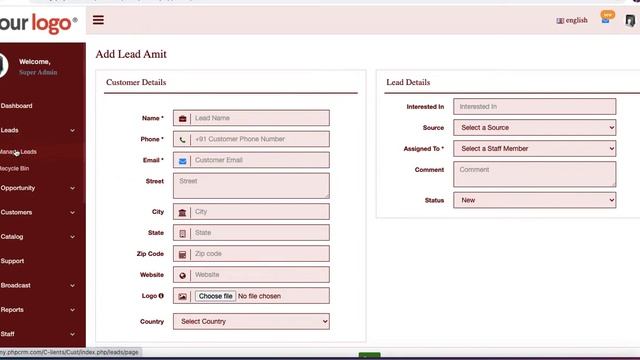The image size is (640, 360).
Task: Click the Choose file button
Action: (216, 296)
